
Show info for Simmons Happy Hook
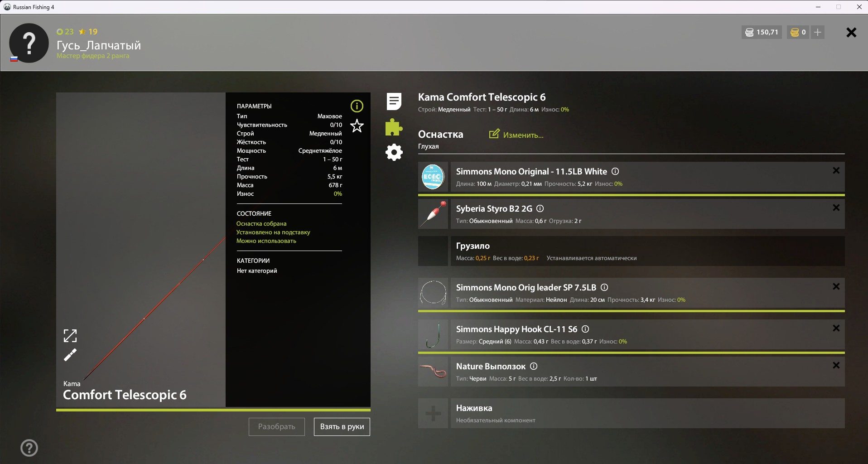585,329
